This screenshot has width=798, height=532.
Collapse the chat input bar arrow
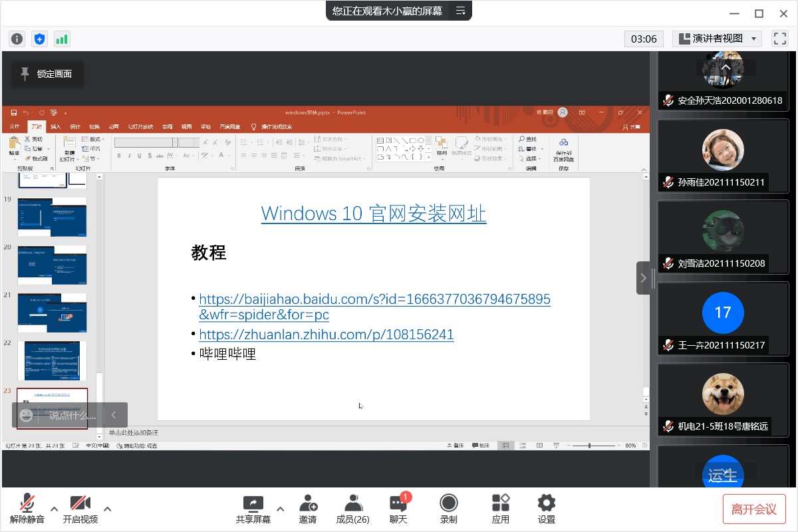click(114, 415)
